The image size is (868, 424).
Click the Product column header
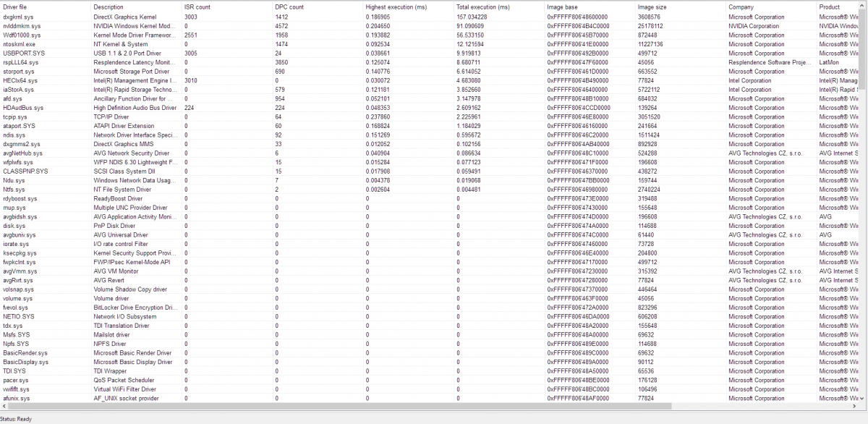838,7
